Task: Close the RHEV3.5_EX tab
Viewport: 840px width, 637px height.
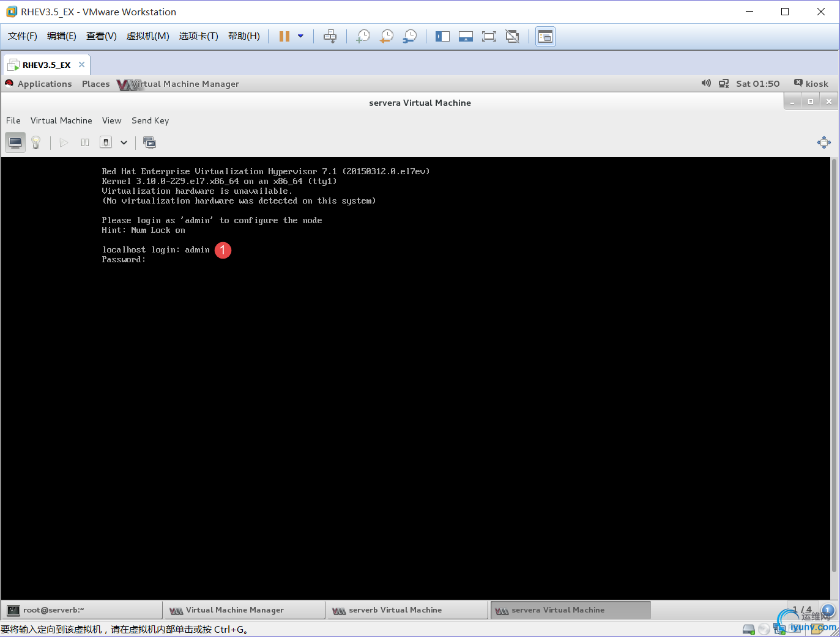Action: 81,65
